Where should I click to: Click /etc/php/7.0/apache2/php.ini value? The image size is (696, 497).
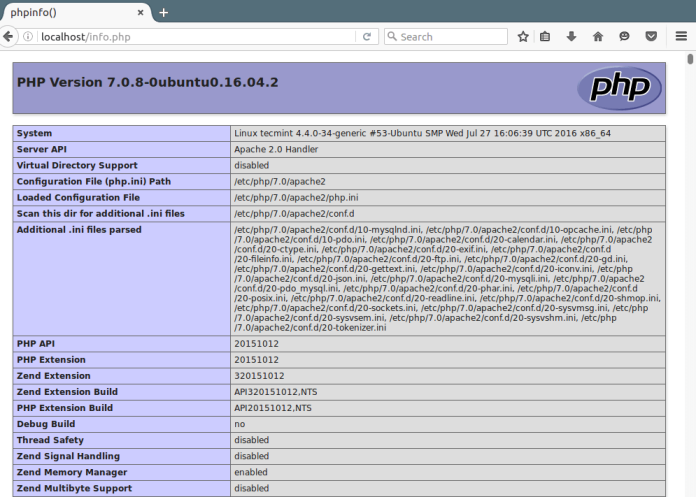pyautogui.click(x=296, y=197)
